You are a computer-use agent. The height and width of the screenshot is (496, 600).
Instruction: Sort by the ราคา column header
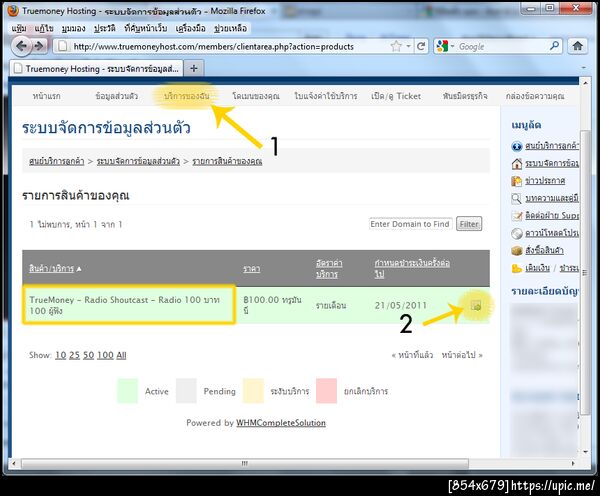click(x=251, y=269)
